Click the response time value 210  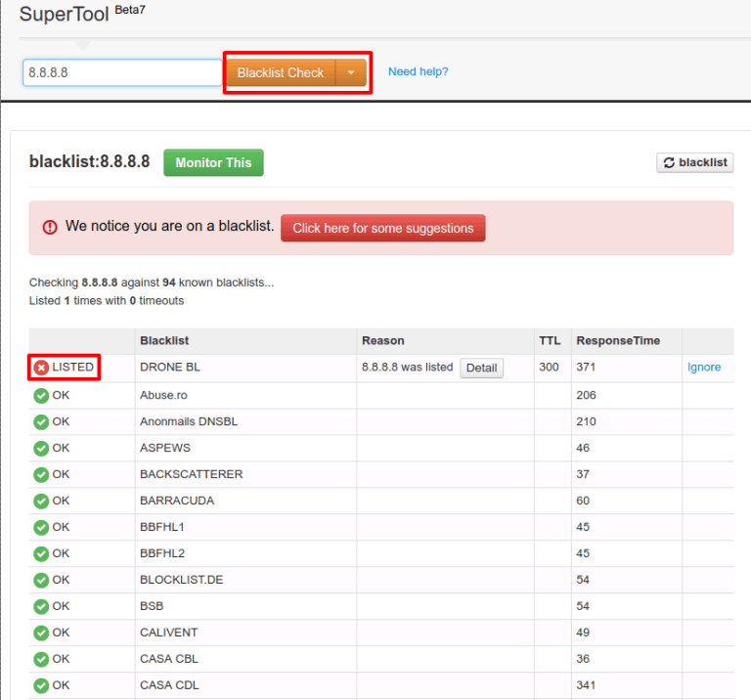(x=587, y=421)
